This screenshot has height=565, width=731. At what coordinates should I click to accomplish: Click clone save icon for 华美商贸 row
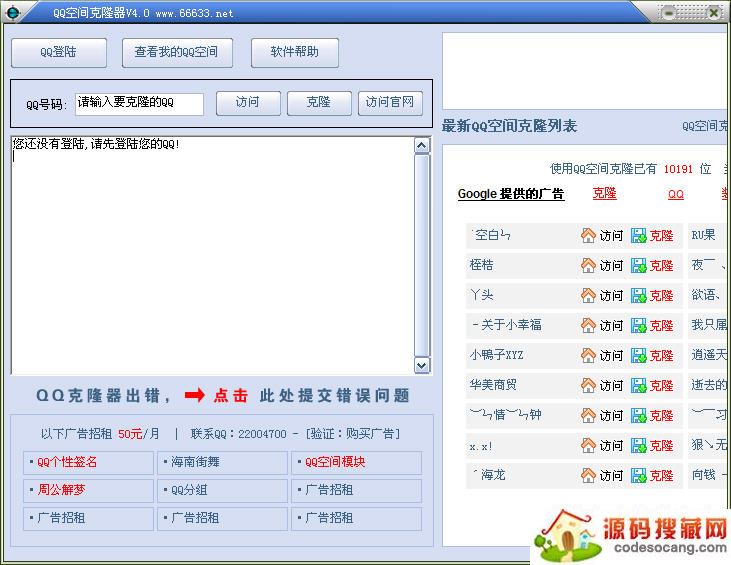[x=638, y=386]
